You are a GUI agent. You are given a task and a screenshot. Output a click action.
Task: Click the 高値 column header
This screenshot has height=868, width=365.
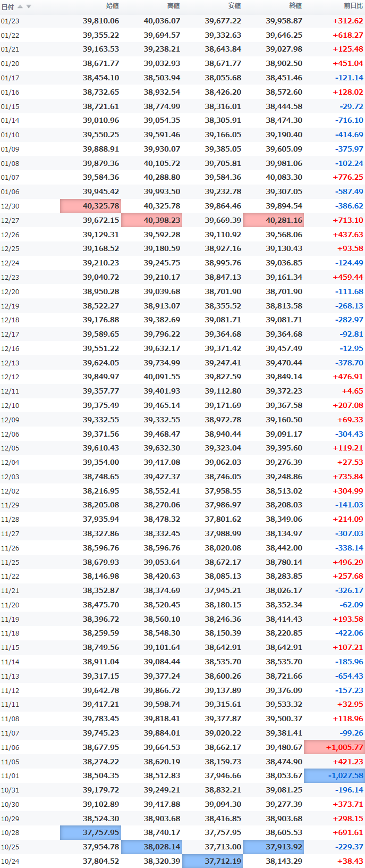pyautogui.click(x=173, y=6)
